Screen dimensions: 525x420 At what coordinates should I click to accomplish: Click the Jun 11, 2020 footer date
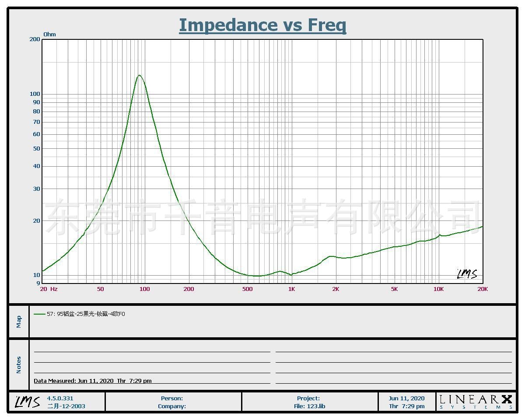[x=407, y=398]
